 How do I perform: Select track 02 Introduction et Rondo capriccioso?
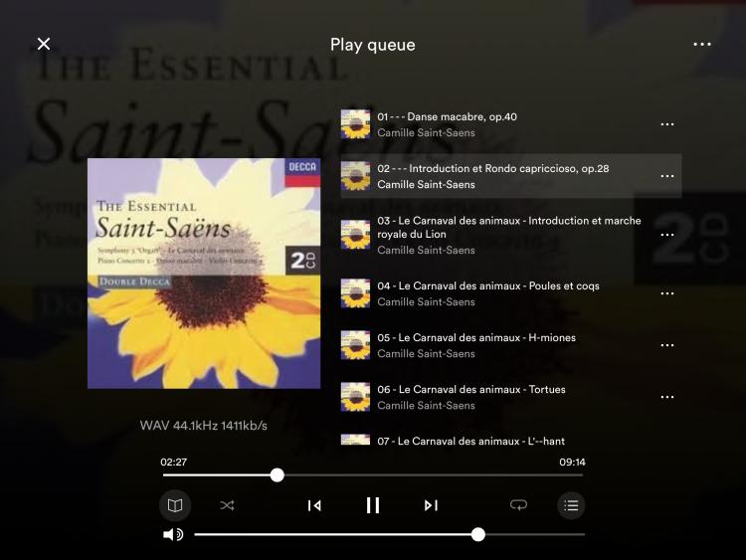click(x=511, y=176)
